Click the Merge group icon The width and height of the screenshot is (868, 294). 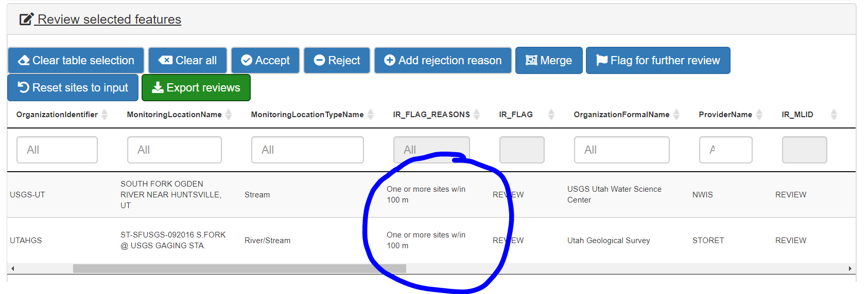(531, 61)
